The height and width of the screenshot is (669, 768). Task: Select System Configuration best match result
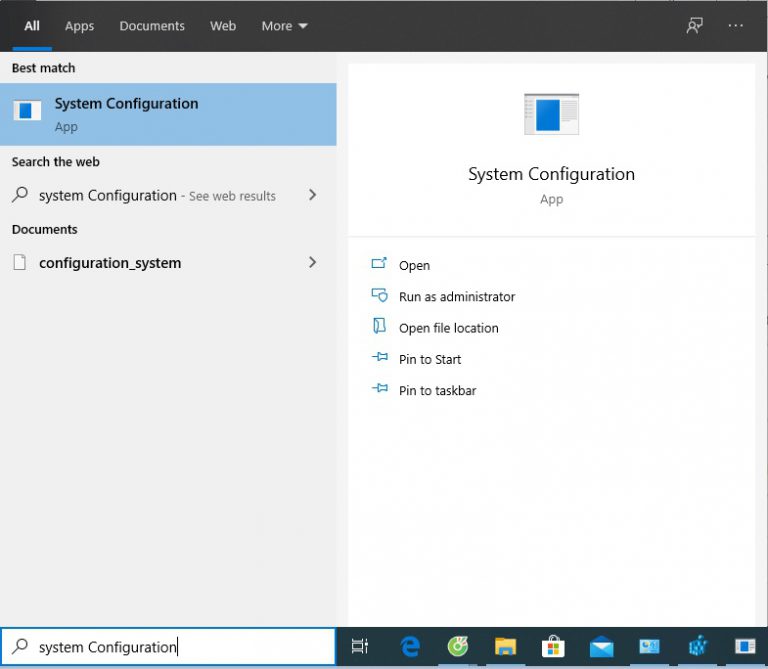pyautogui.click(x=168, y=114)
